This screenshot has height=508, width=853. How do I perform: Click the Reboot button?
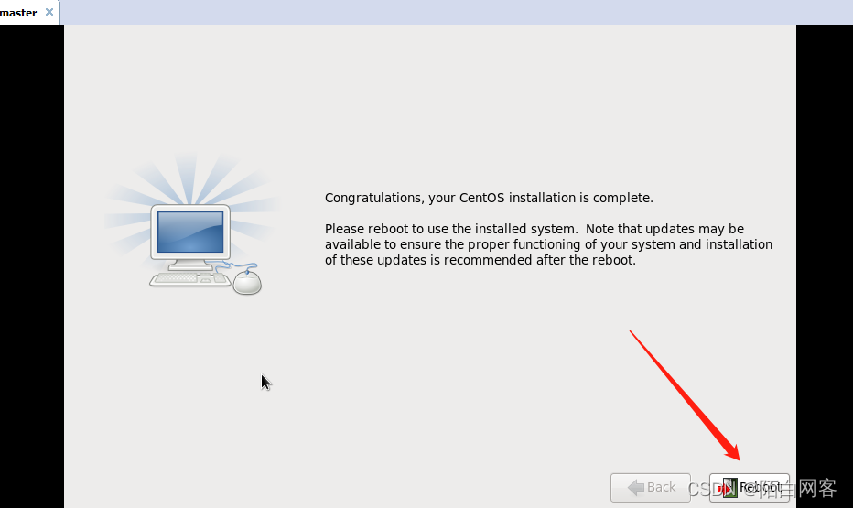click(749, 488)
